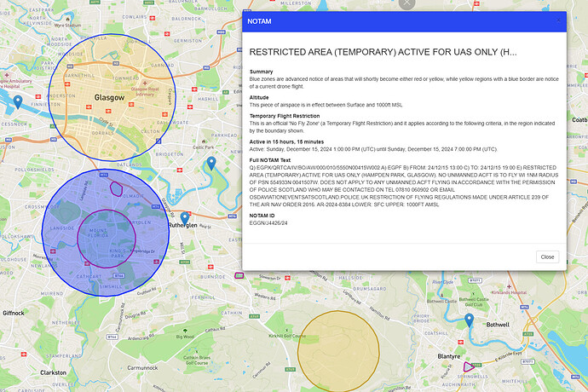588x392 pixels.
Task: Close the NOTAM dialog with Close button
Action: pyautogui.click(x=547, y=257)
